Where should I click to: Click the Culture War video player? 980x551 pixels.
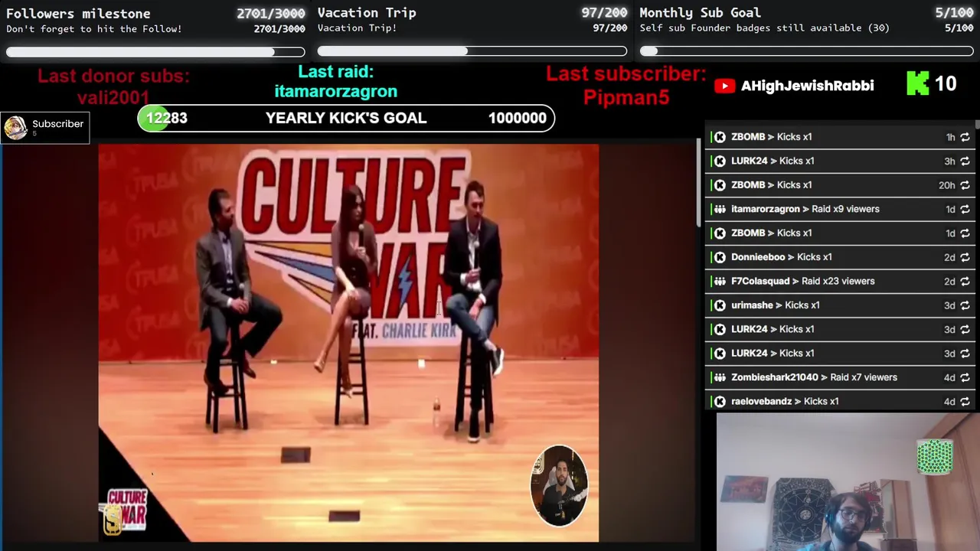point(348,343)
